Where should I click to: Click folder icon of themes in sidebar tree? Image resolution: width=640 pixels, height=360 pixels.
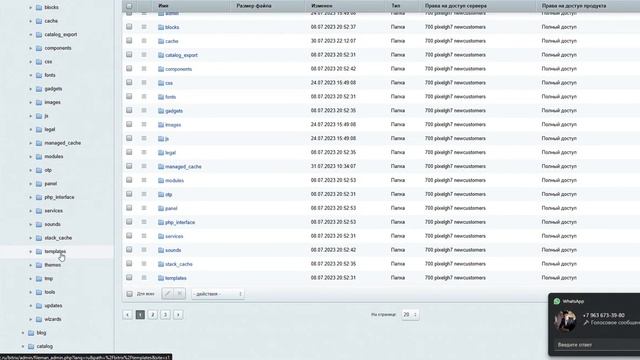[39, 265]
